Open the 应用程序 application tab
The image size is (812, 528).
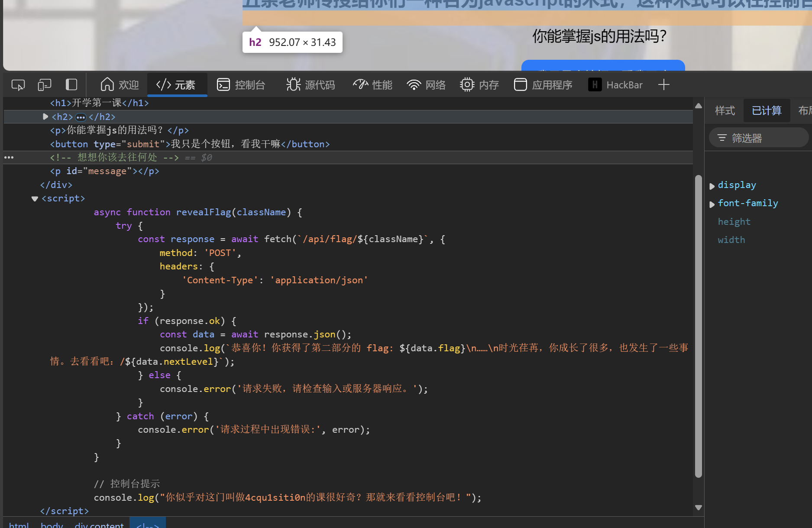click(x=543, y=85)
